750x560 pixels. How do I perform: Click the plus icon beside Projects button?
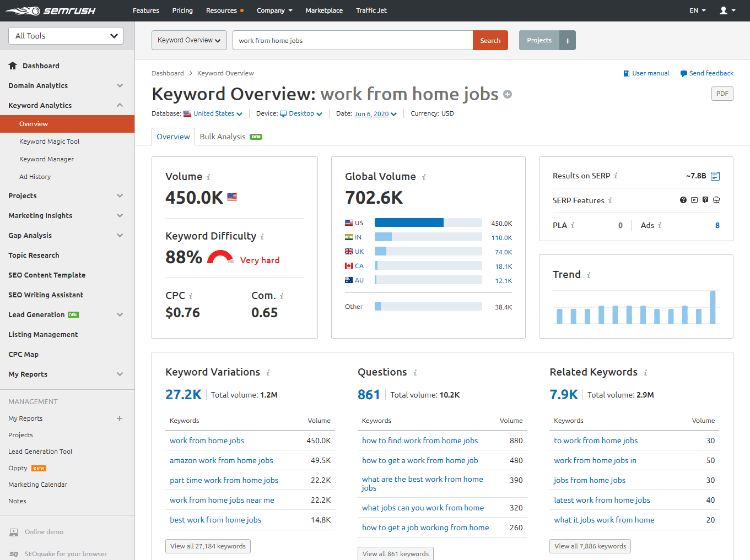568,41
